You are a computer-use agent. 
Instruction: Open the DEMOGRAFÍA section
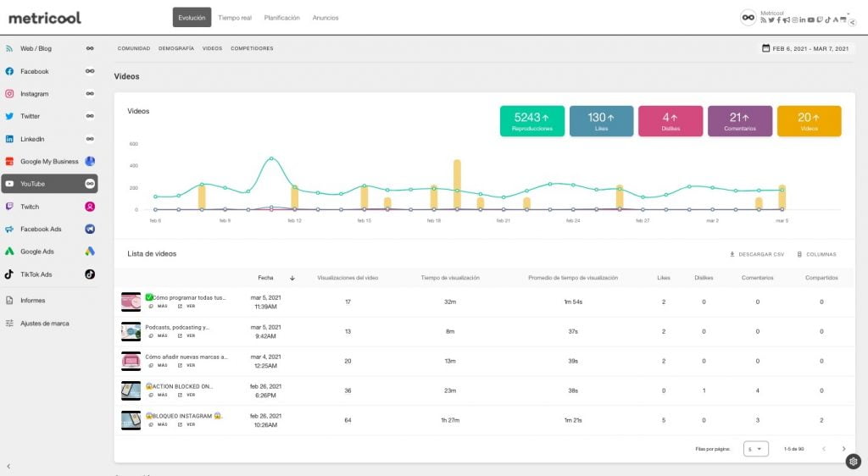pyautogui.click(x=176, y=48)
